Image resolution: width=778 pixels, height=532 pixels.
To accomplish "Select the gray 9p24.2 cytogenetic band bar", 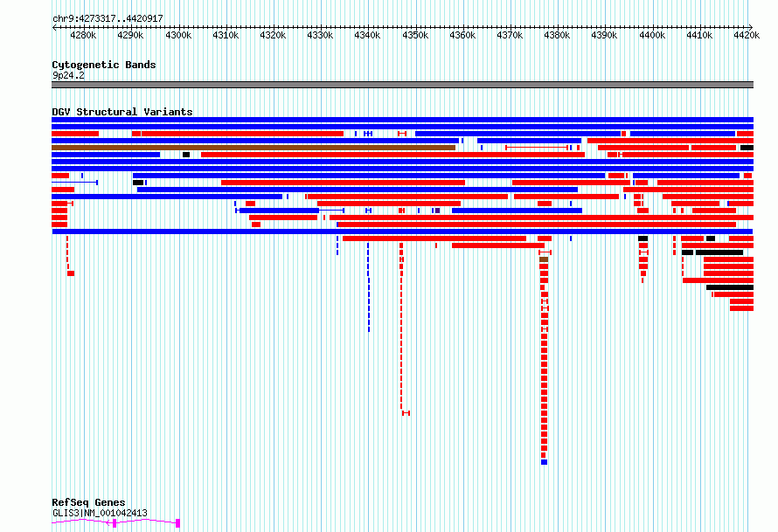I will pos(402,85).
